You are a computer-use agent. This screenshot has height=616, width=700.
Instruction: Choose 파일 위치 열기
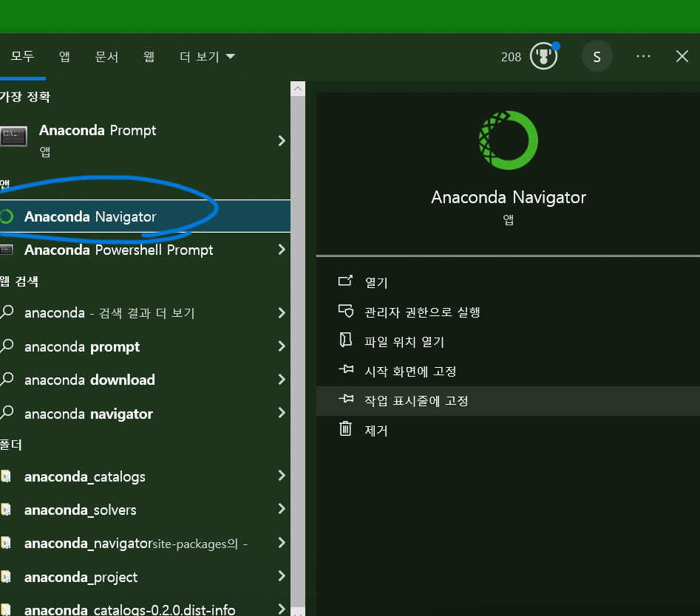[x=508, y=341]
